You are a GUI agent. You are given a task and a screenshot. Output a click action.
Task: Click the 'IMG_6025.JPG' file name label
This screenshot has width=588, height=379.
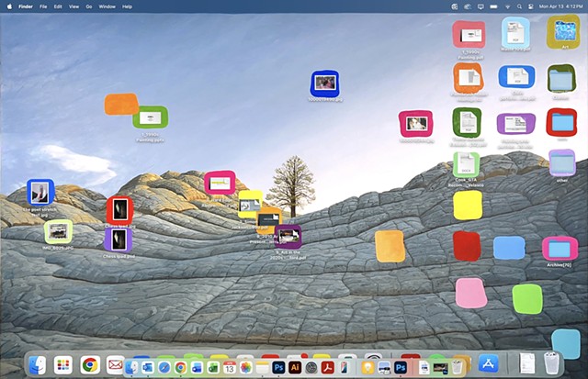click(58, 248)
